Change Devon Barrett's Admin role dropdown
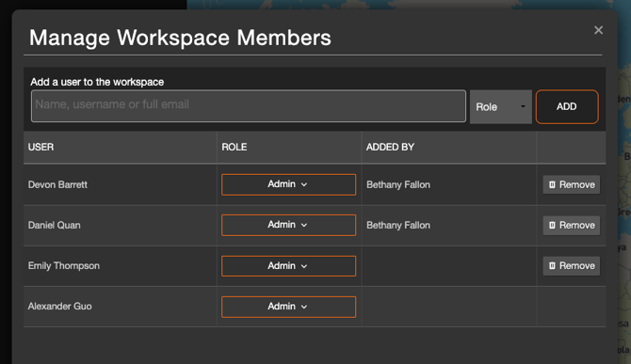The height and width of the screenshot is (364, 631). (x=288, y=184)
